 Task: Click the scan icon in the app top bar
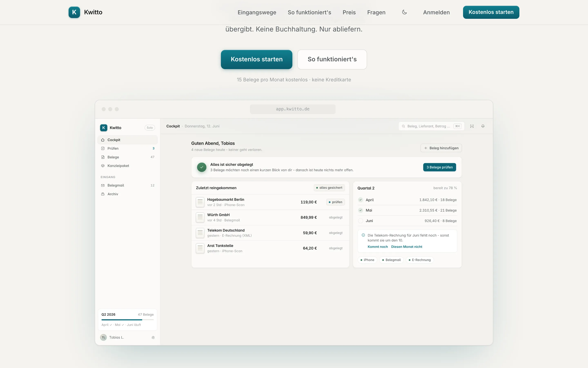(472, 126)
